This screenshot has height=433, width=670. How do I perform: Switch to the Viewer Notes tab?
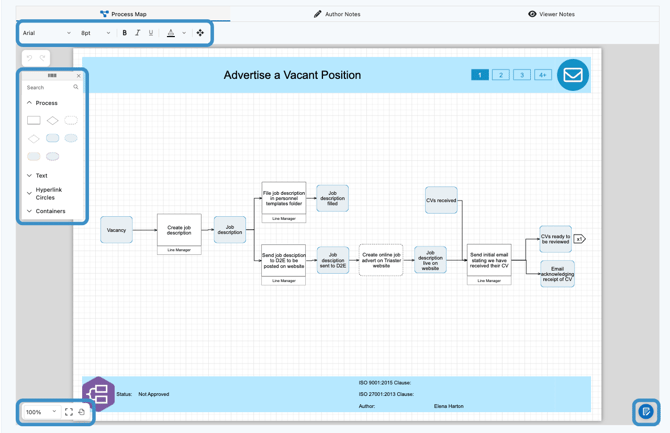coord(551,14)
